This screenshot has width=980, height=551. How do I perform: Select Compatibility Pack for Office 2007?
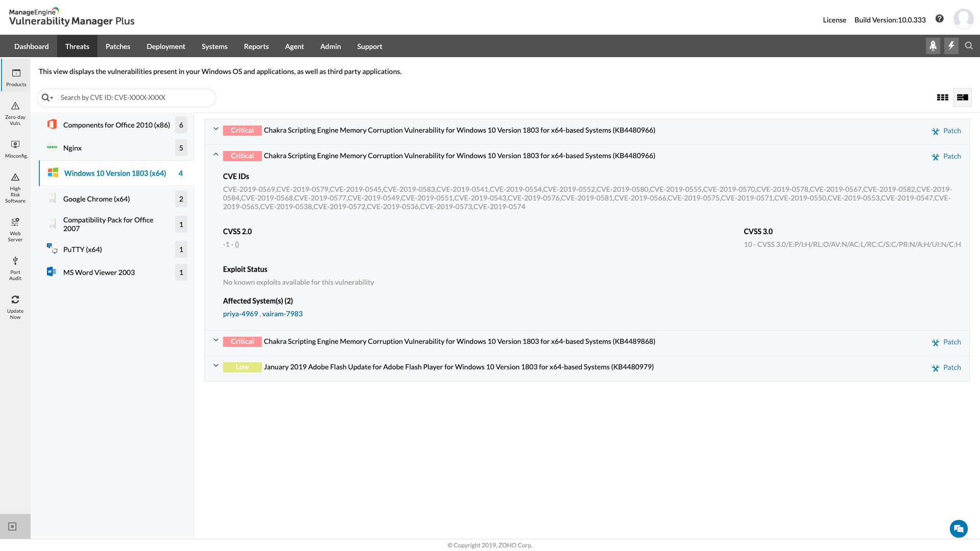click(116, 224)
